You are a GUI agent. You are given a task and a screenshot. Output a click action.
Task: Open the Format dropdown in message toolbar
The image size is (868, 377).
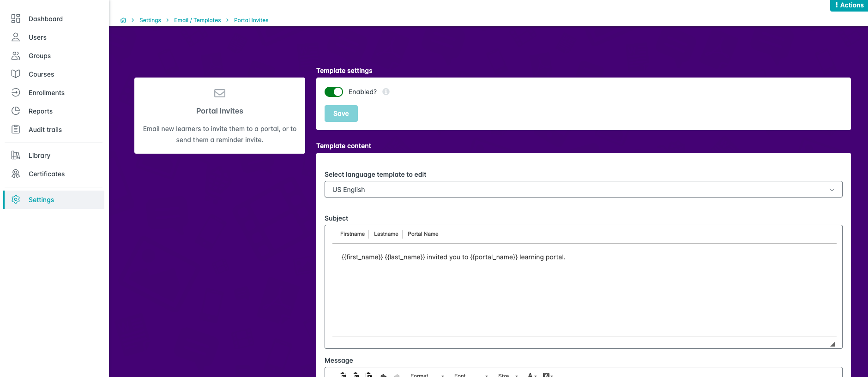tap(427, 375)
